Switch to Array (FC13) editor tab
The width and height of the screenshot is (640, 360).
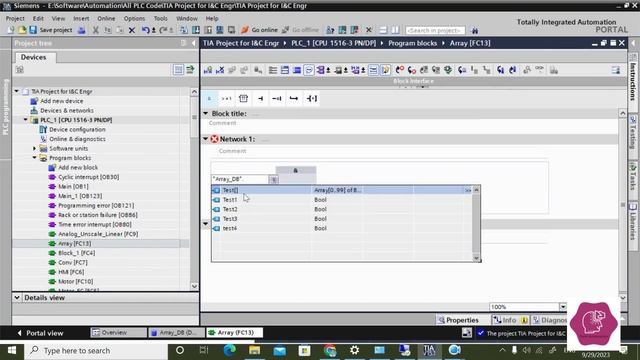[234, 333]
